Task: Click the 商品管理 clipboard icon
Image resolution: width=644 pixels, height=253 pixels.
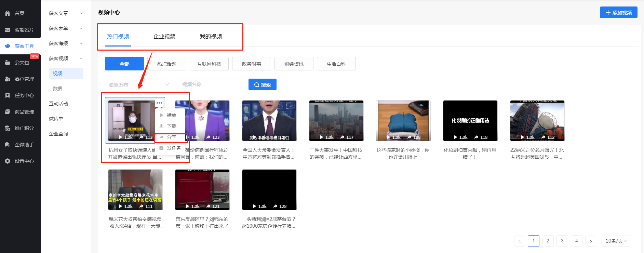Action: click(x=8, y=112)
